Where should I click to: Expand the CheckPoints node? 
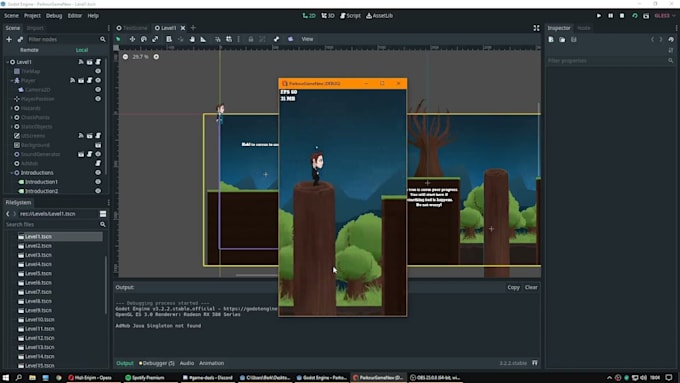(12, 117)
